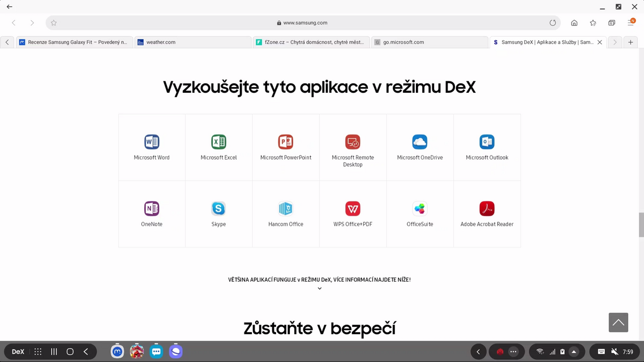Toggle the on-screen keyboard from the status bar

click(600, 351)
